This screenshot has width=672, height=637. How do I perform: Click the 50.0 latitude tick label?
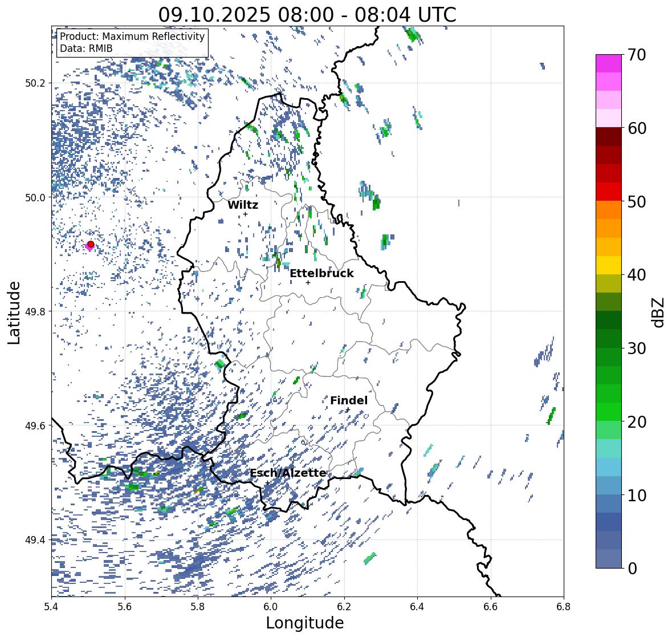[x=35, y=198]
